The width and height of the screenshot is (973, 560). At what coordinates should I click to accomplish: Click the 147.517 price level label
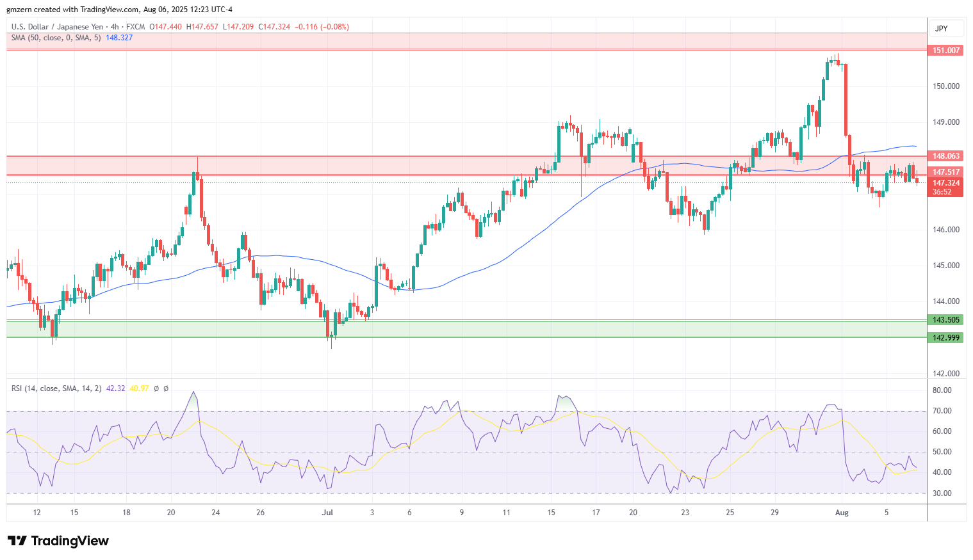[x=945, y=172]
